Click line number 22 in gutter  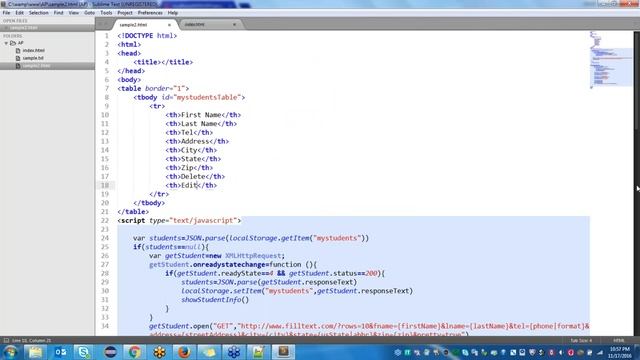(x=105, y=221)
